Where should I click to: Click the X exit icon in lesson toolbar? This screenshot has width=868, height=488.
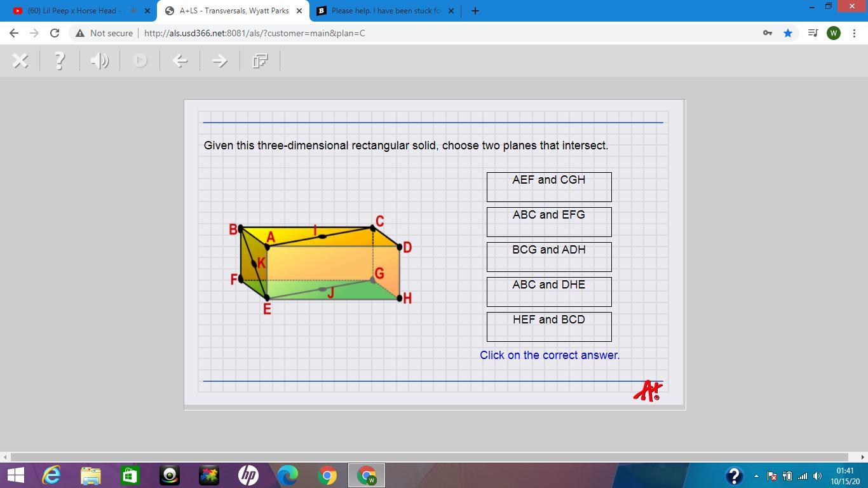pyautogui.click(x=20, y=61)
